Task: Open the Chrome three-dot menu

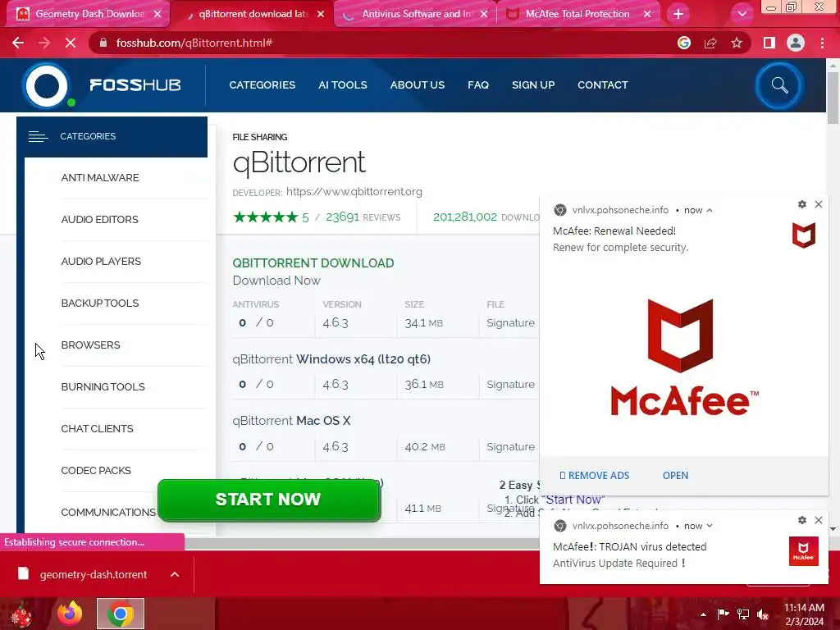Action: tap(822, 43)
